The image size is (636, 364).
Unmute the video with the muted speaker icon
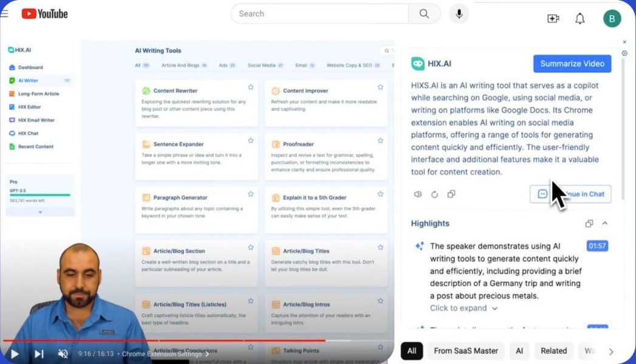coord(63,354)
